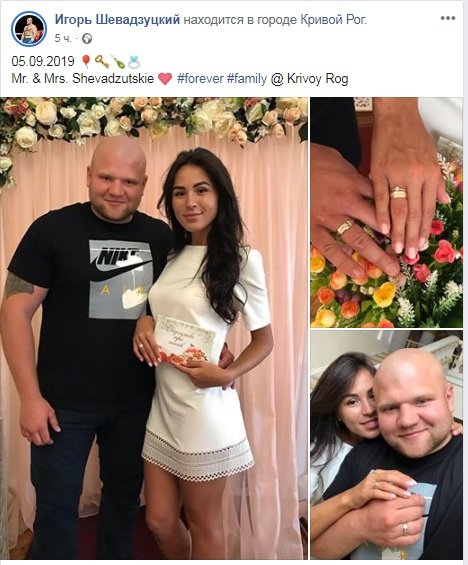Screen dimensions: 468x565
Task: Click the 'находится в городе' text
Action: [x=240, y=20]
